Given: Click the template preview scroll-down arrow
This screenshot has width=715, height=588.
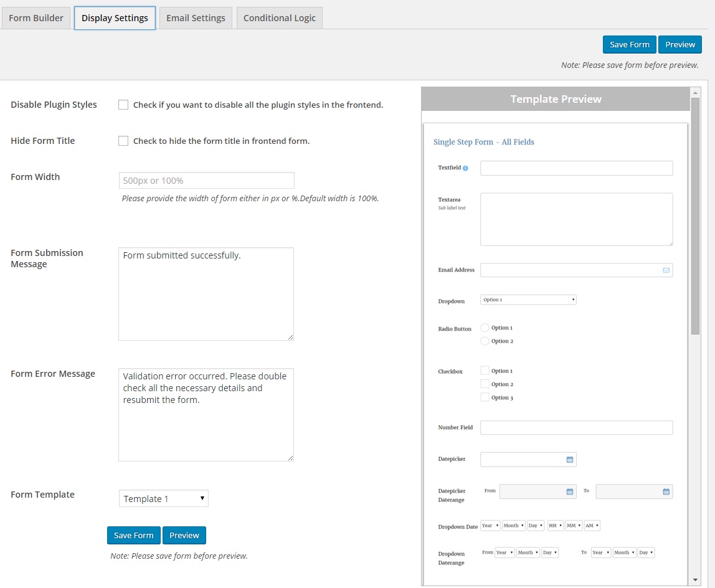Looking at the screenshot, I should [x=695, y=580].
